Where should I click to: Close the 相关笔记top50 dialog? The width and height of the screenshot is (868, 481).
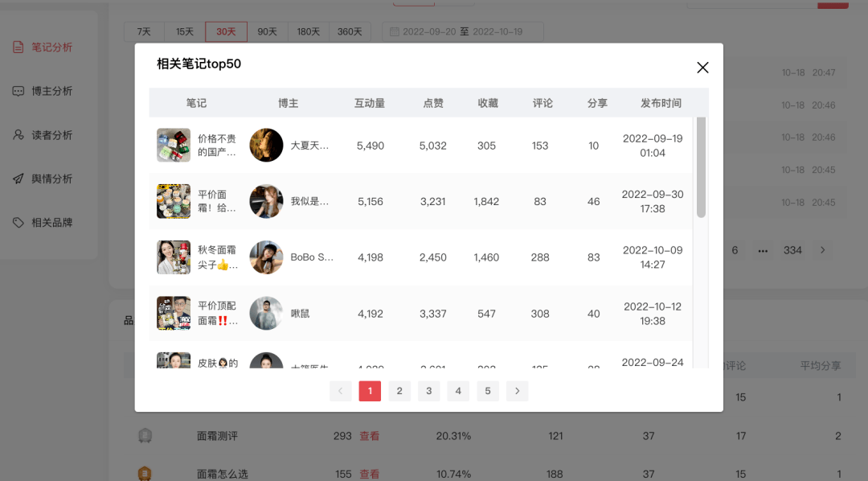tap(702, 68)
